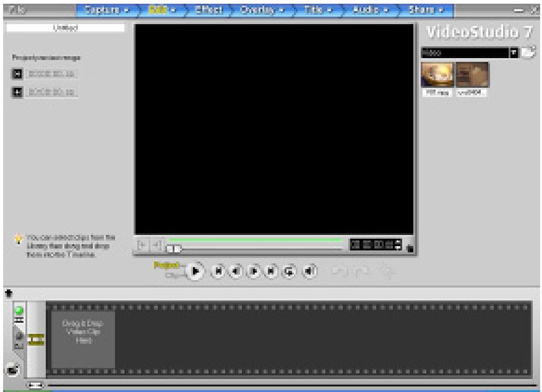
Task: Click the Untitled project name field
Action: pos(66,28)
